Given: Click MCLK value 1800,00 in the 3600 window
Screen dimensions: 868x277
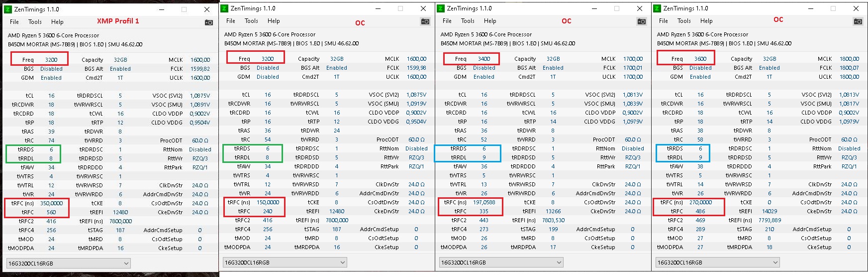Looking at the screenshot, I should [849, 59].
